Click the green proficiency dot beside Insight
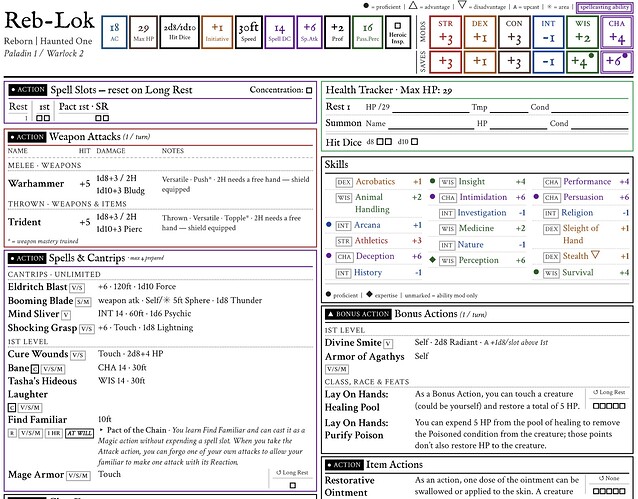The width and height of the screenshot is (638, 499). tap(433, 181)
